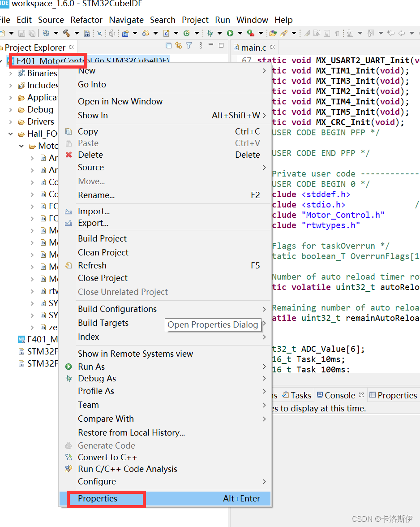Choose Build Project from context menu
Screen dimensions: 420x527
pos(165,238)
